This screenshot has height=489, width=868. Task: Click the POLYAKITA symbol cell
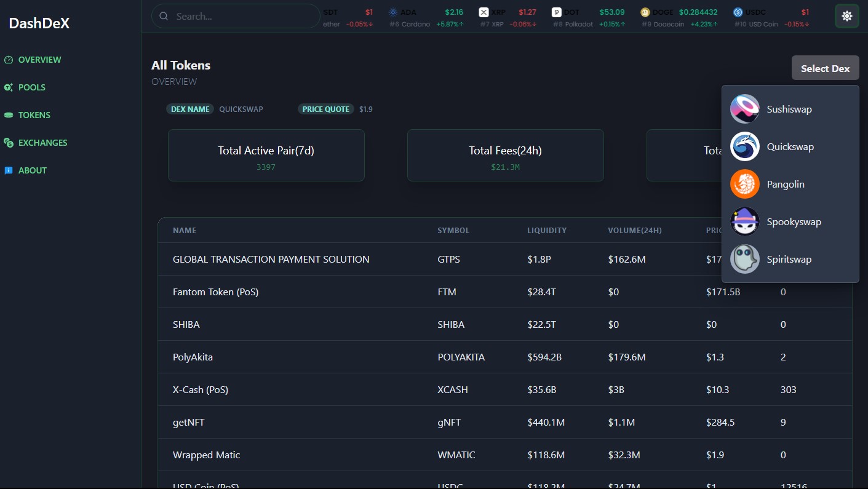[461, 357]
